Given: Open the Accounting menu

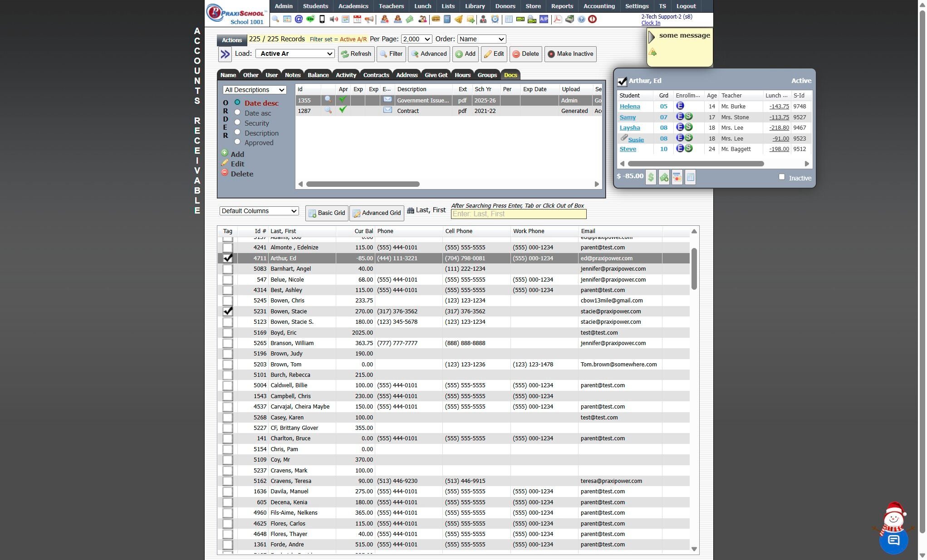Looking at the screenshot, I should (x=599, y=6).
